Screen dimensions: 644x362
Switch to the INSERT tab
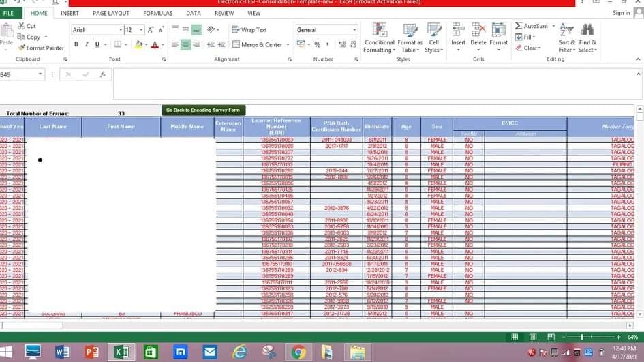click(x=70, y=13)
